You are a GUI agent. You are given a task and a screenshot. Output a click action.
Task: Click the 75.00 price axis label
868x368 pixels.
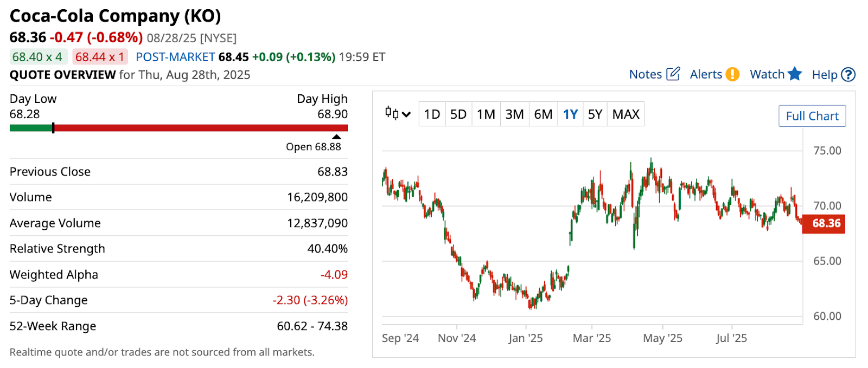pos(827,151)
